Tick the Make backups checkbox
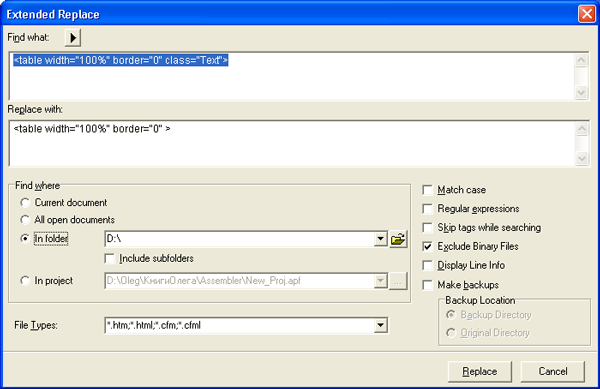600x389 pixels. (x=427, y=285)
